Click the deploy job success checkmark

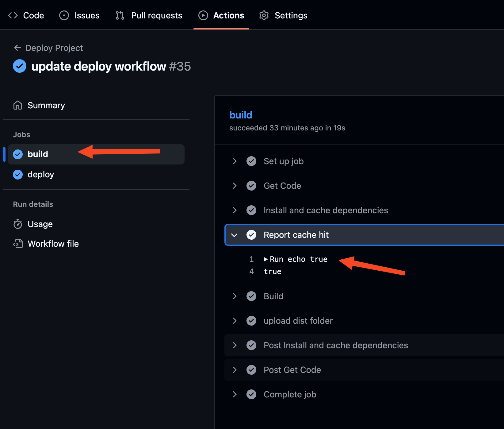coord(18,174)
